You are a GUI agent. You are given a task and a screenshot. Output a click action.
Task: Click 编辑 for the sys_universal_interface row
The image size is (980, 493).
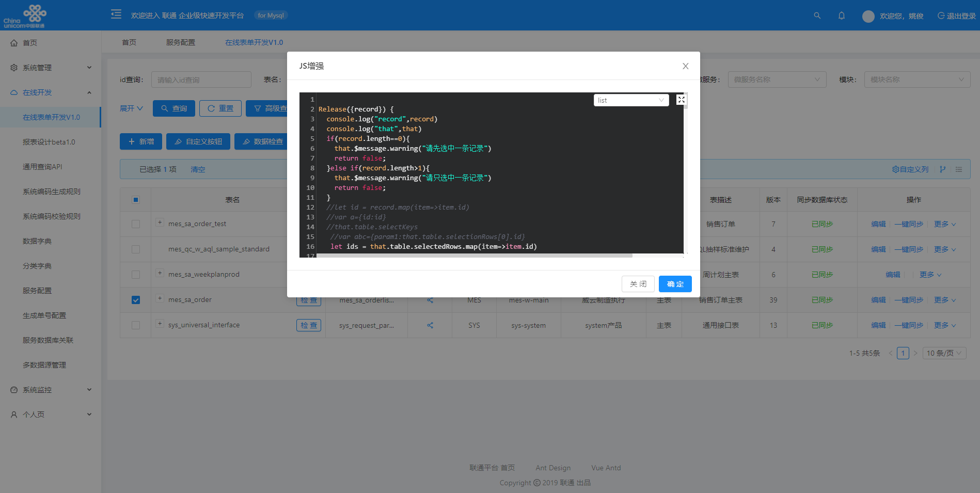tap(878, 325)
